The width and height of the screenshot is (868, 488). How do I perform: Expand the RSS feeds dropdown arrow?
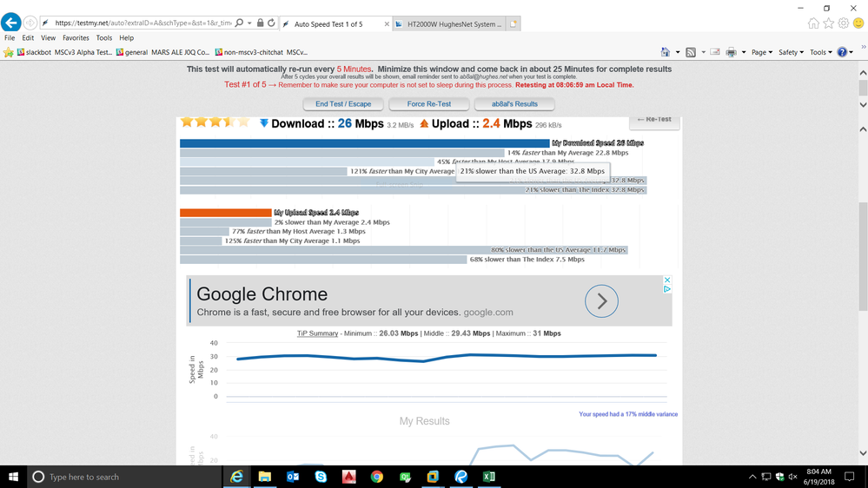tap(703, 53)
